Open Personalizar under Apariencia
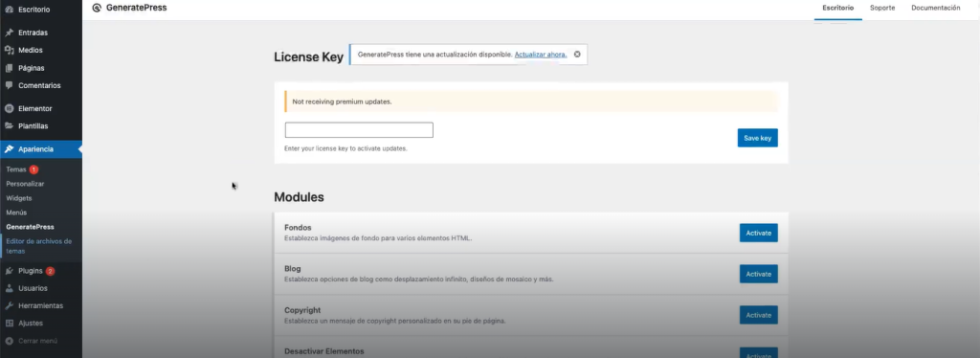This screenshot has height=358, width=980. (25, 184)
